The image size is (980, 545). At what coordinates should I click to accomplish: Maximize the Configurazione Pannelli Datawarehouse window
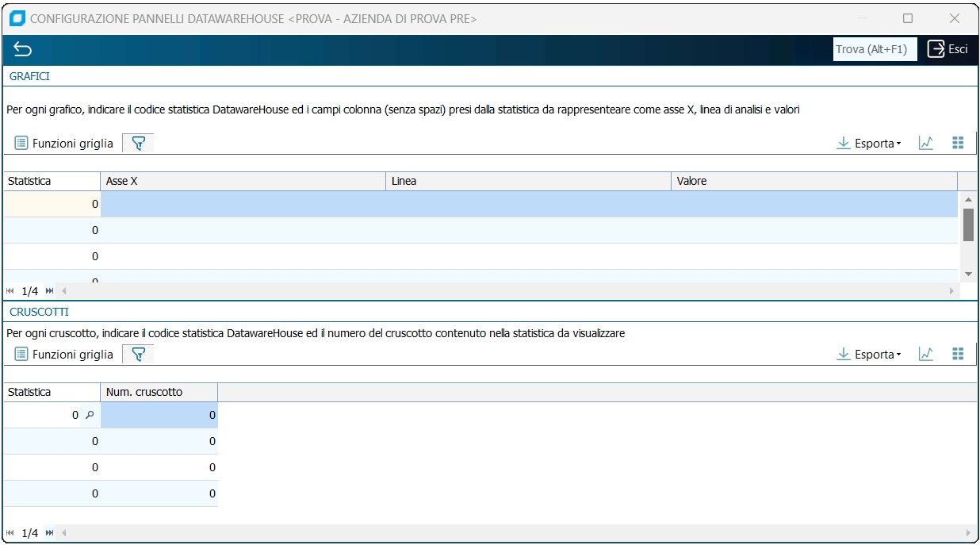click(x=908, y=17)
